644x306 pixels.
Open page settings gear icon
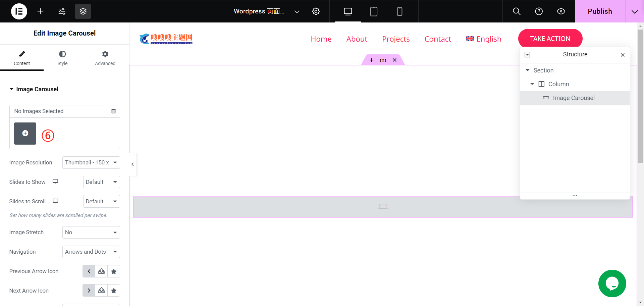tap(316, 11)
